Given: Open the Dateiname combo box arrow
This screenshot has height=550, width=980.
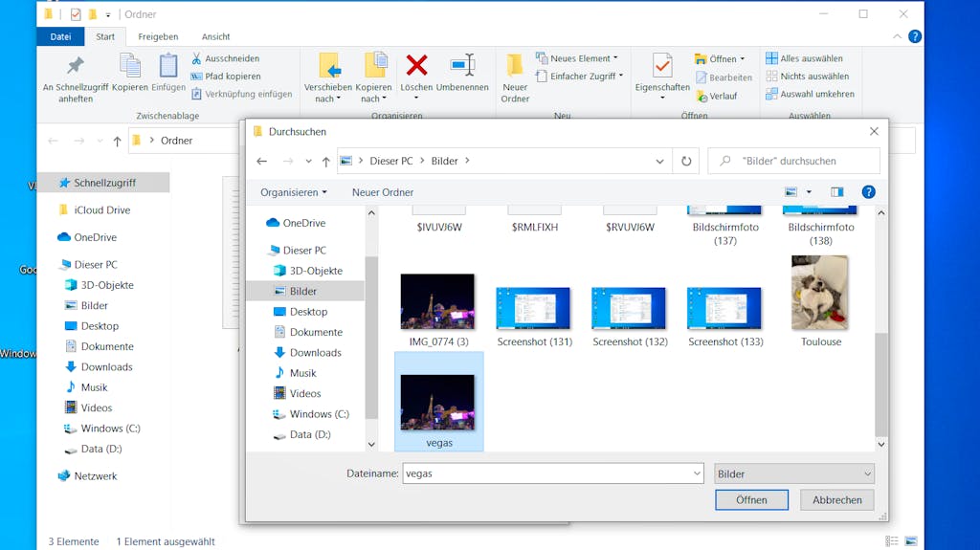Looking at the screenshot, I should [x=697, y=473].
